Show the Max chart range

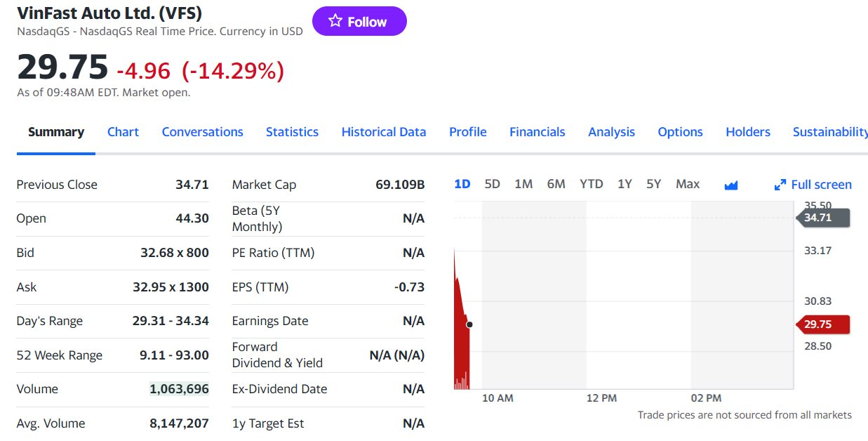point(687,184)
